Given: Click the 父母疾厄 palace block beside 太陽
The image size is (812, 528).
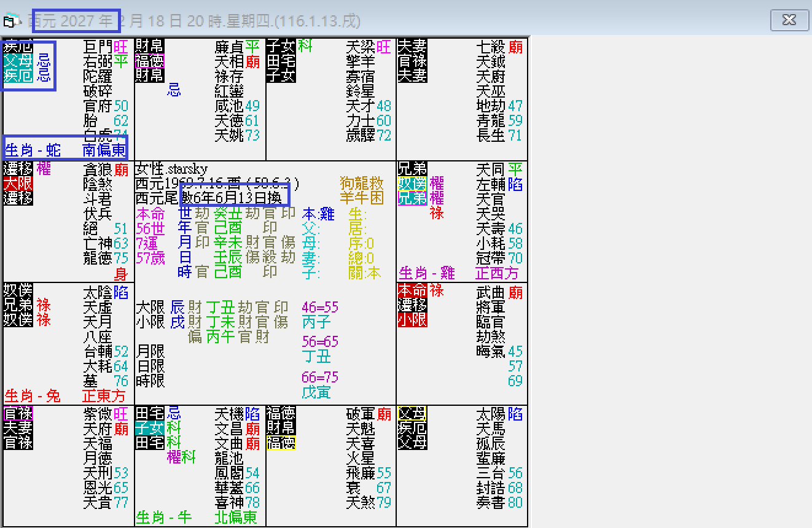Looking at the screenshot, I should [412, 428].
